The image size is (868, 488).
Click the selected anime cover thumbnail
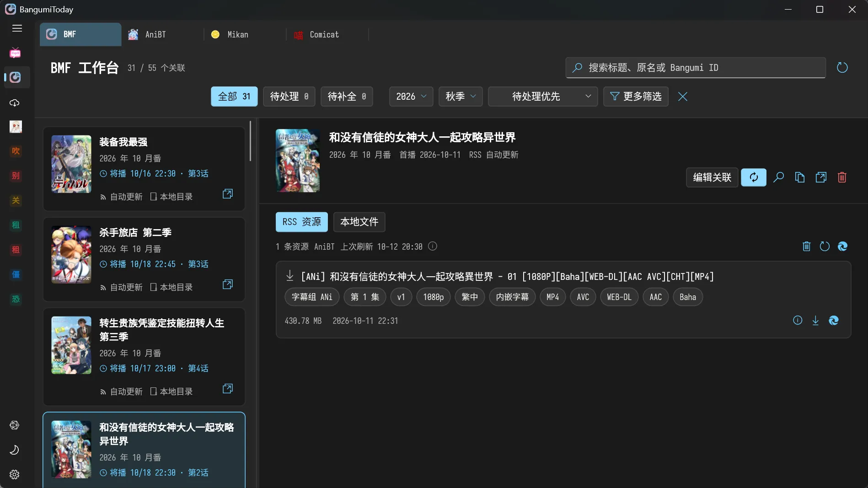pos(298,161)
